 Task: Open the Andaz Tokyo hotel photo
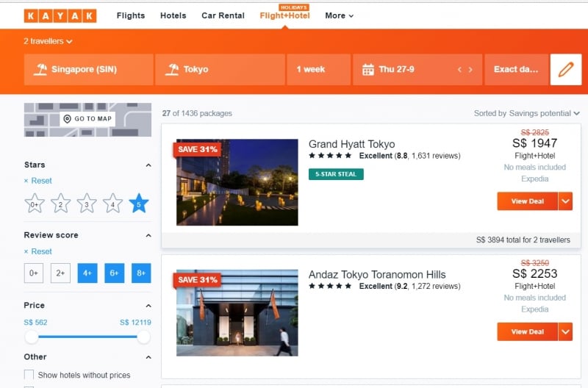(x=237, y=312)
